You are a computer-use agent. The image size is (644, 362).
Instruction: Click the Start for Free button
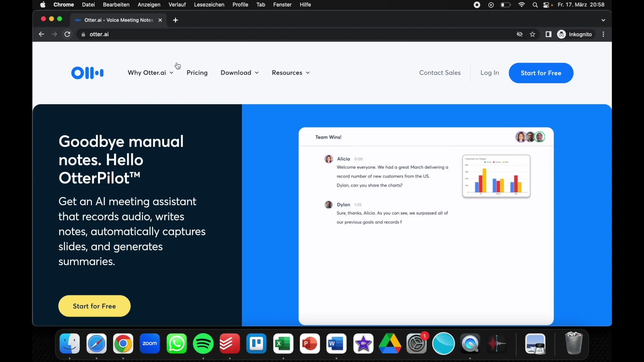pyautogui.click(x=541, y=73)
